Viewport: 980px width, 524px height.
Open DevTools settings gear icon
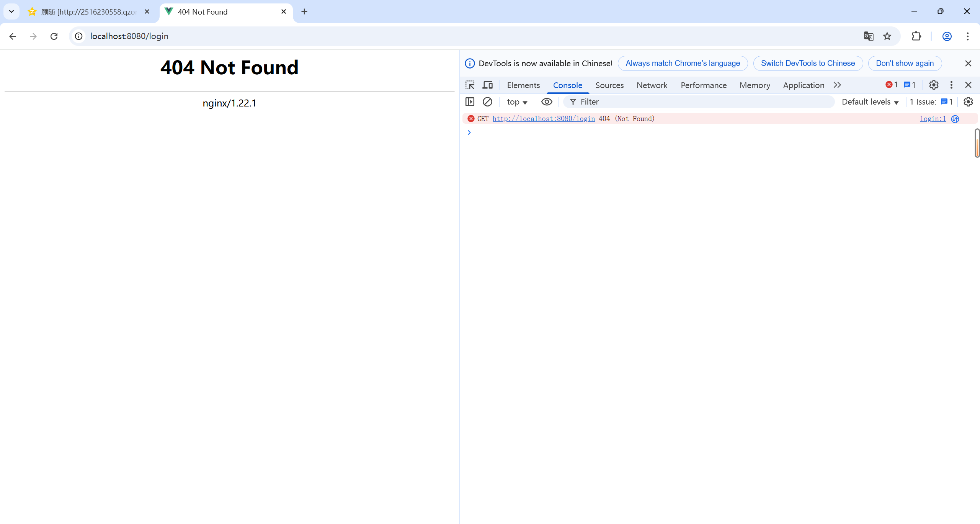934,85
